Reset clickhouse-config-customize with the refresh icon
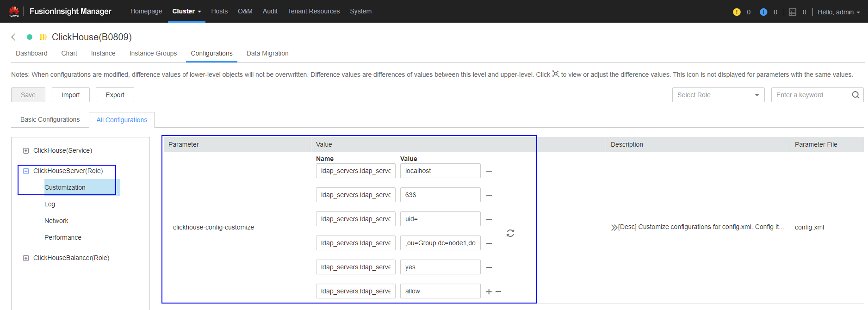Viewport: 868px width, 310px height. tap(510, 233)
